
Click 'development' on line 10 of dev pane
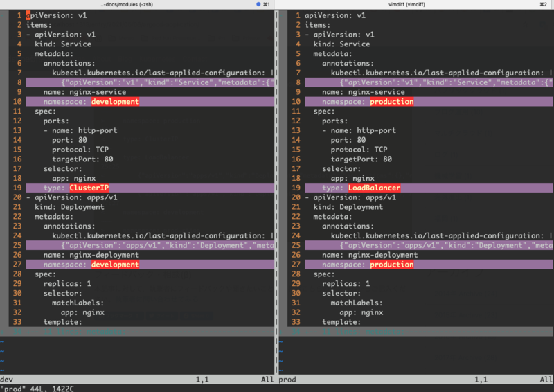coord(115,102)
